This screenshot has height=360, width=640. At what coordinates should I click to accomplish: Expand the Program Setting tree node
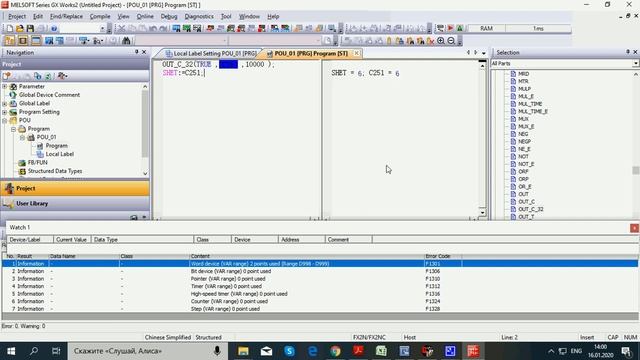pos(4,112)
